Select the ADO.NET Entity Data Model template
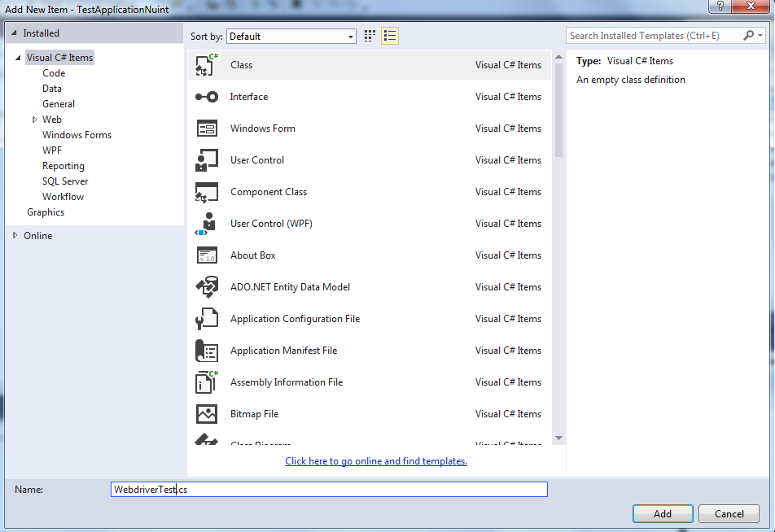Image resolution: width=775 pixels, height=532 pixels. click(x=302, y=286)
